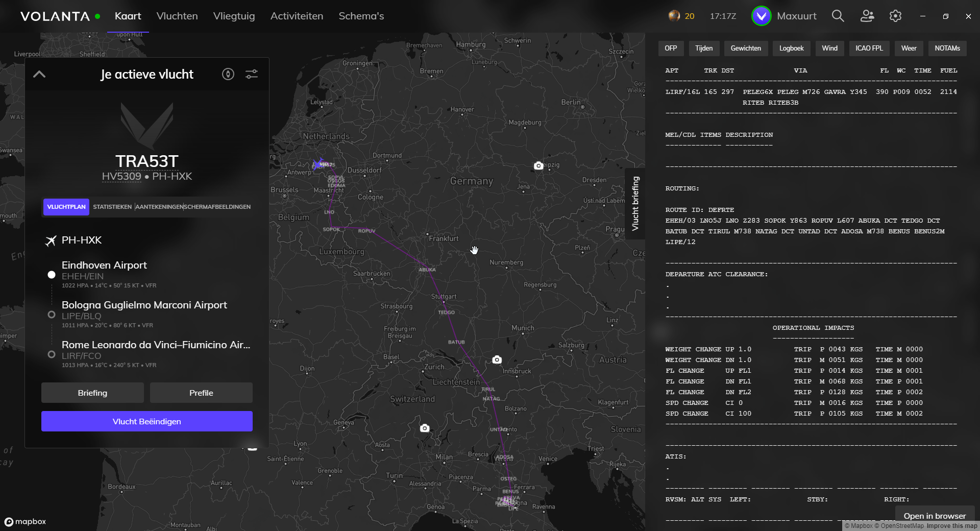Click the camera marker near Leipzig
980x531 pixels.
point(538,165)
